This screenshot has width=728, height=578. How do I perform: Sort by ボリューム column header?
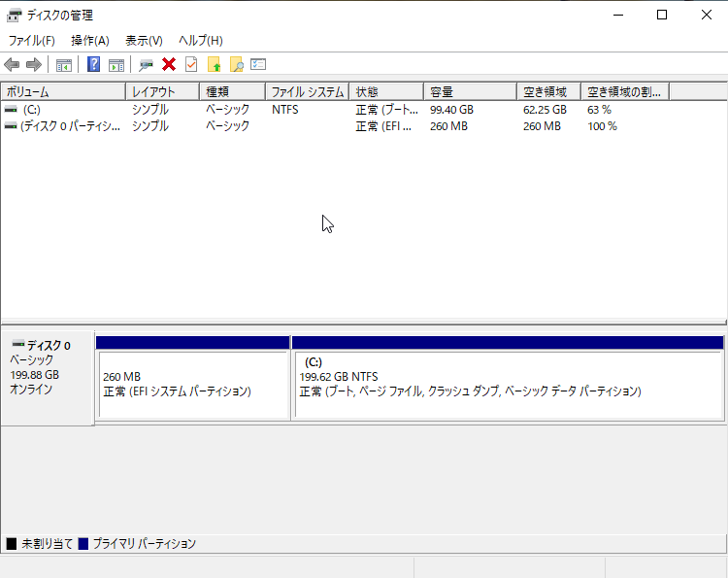point(64,92)
